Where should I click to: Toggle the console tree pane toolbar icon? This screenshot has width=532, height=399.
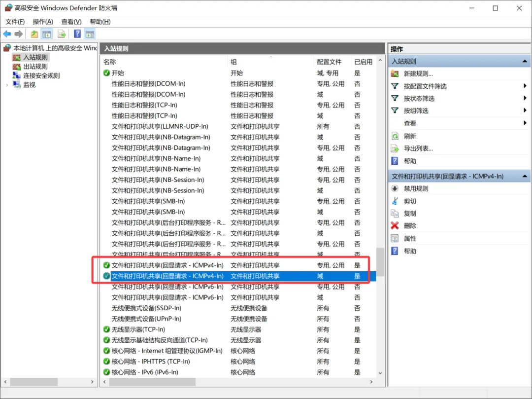click(47, 34)
